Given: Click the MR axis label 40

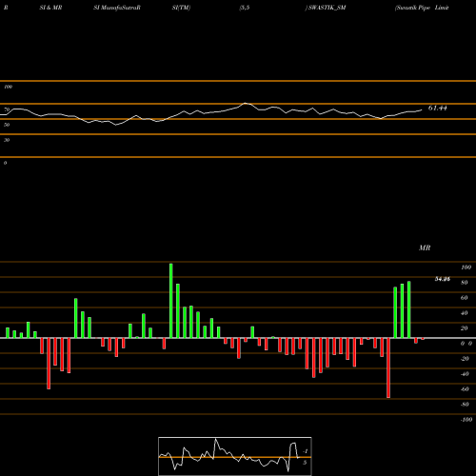Looking at the screenshot, I should (x=465, y=313).
